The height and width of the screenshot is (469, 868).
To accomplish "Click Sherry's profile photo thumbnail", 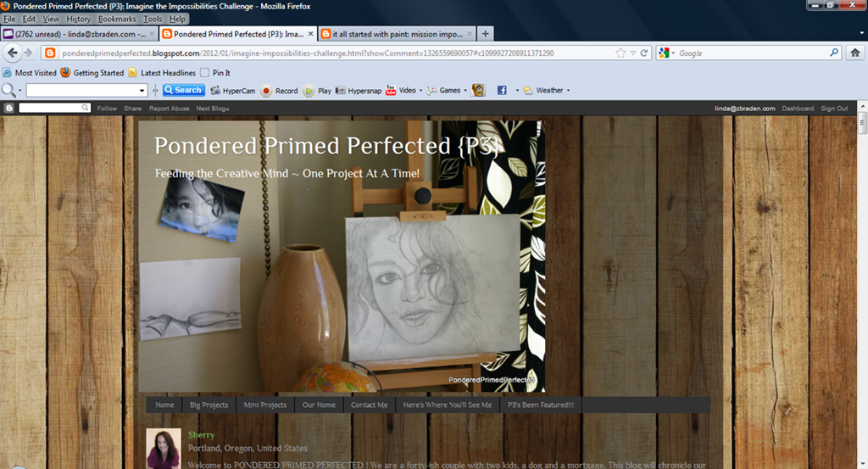I will (164, 449).
